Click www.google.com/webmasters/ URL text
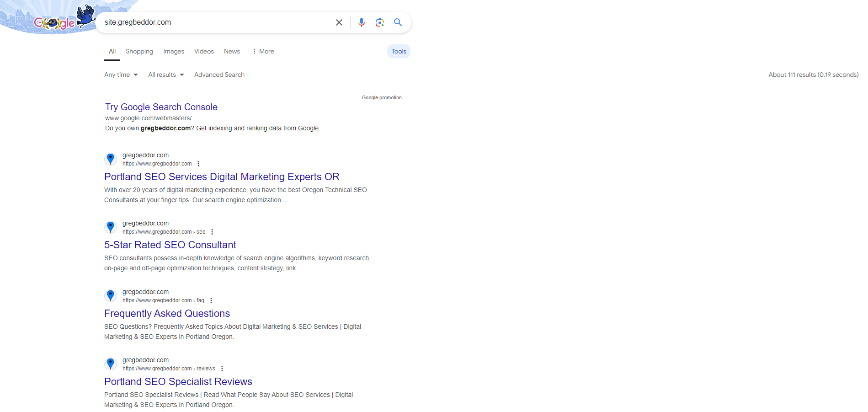Viewport: 868px width, 412px height. [148, 118]
